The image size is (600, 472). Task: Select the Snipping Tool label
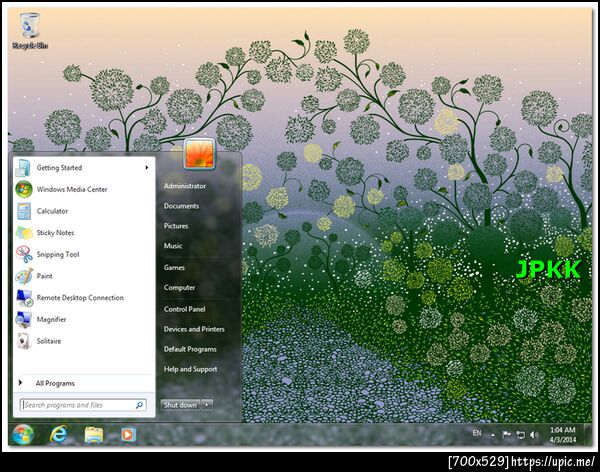(58, 254)
